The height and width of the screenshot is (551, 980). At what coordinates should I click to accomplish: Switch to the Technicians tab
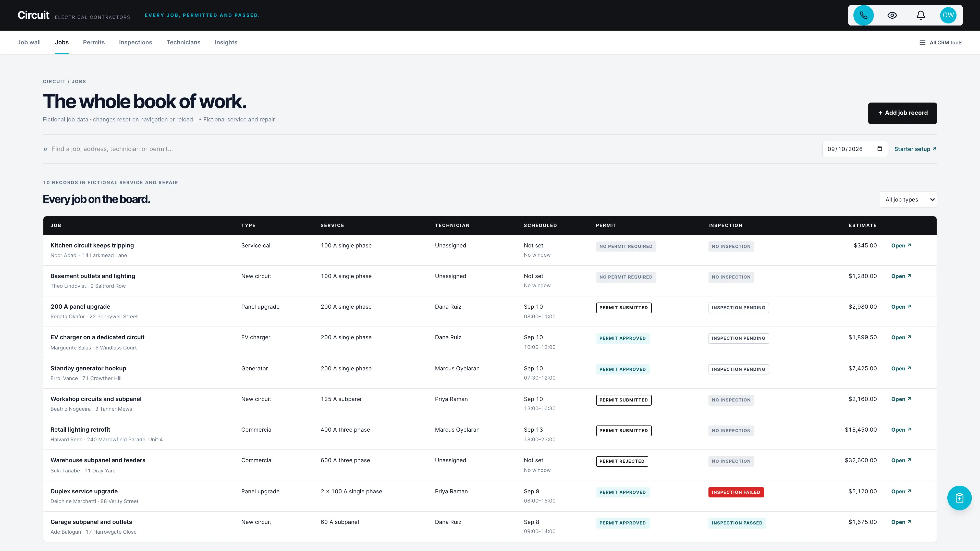point(183,43)
